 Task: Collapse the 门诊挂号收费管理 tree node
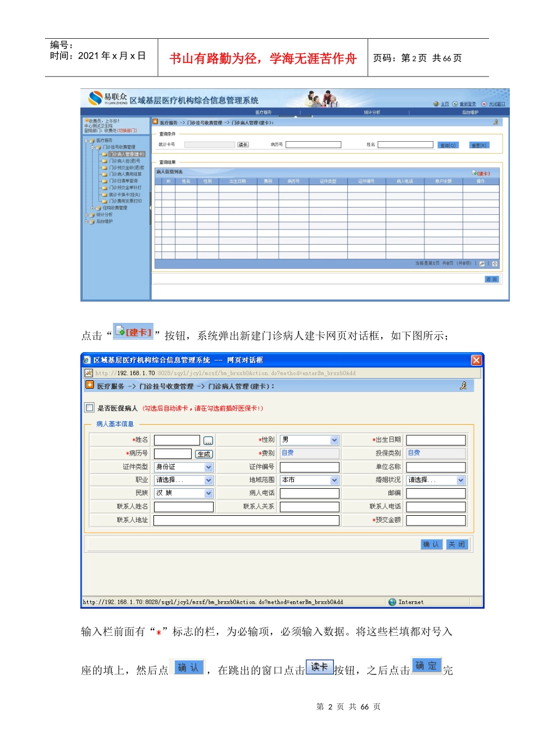tap(92, 147)
